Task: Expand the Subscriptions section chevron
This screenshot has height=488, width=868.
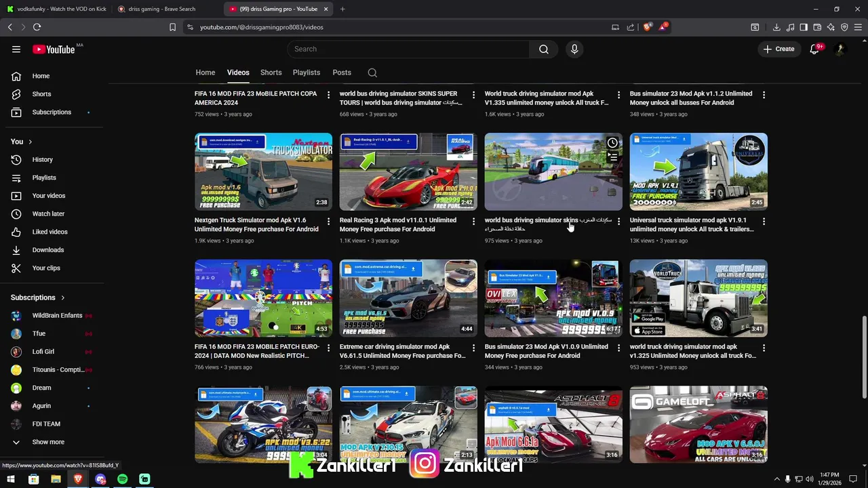Action: pyautogui.click(x=63, y=298)
